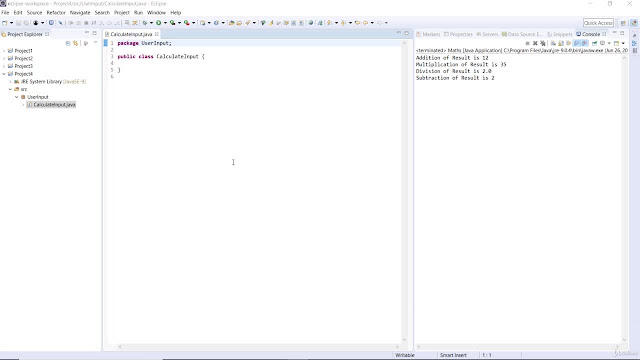The height and width of the screenshot is (360, 640).
Task: Click Open Perspective icon near Quick Access
Action: 623,23
